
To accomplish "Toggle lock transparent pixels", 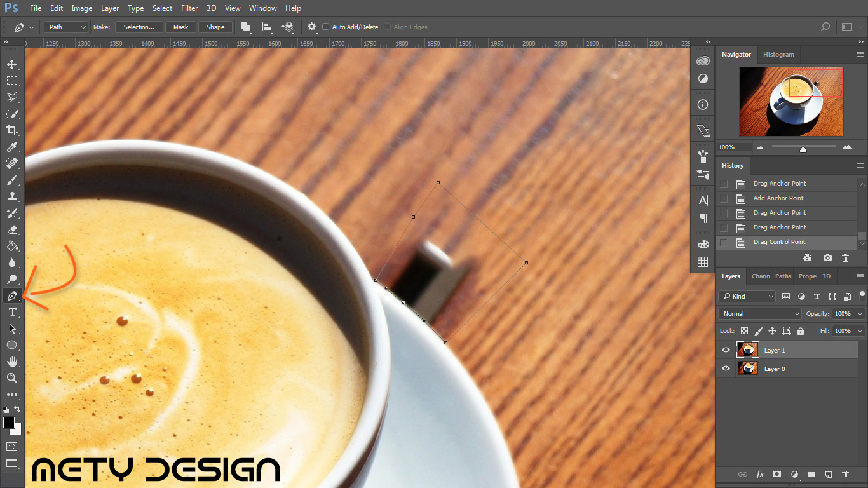I will pos(744,331).
